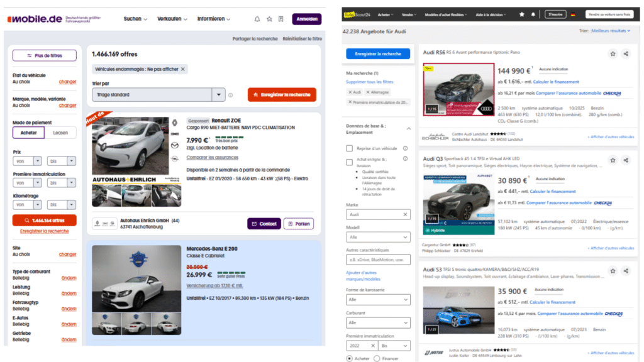
Task: Select the 'Financer' radio button
Action: pyautogui.click(x=377, y=358)
